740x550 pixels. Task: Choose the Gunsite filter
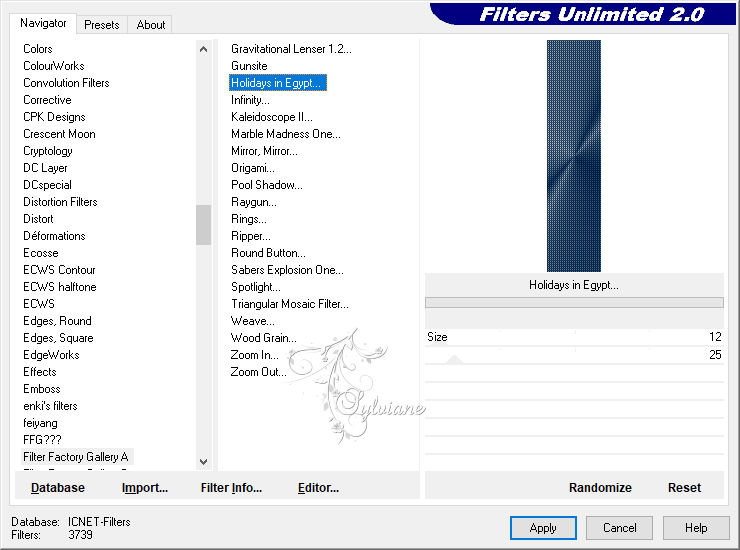249,66
